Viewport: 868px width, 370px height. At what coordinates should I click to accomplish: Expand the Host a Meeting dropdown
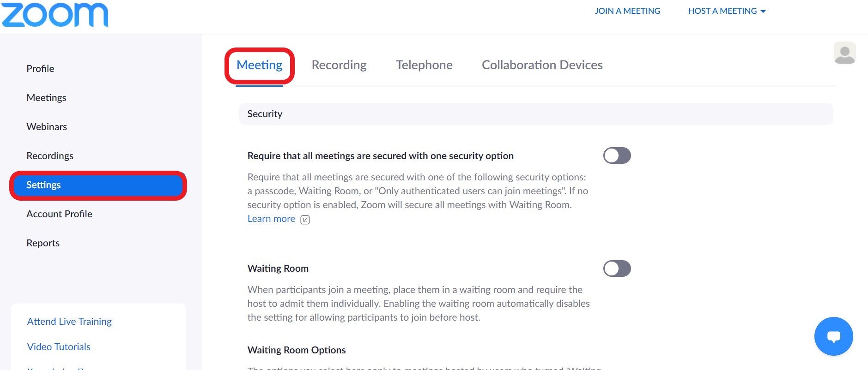point(727,11)
